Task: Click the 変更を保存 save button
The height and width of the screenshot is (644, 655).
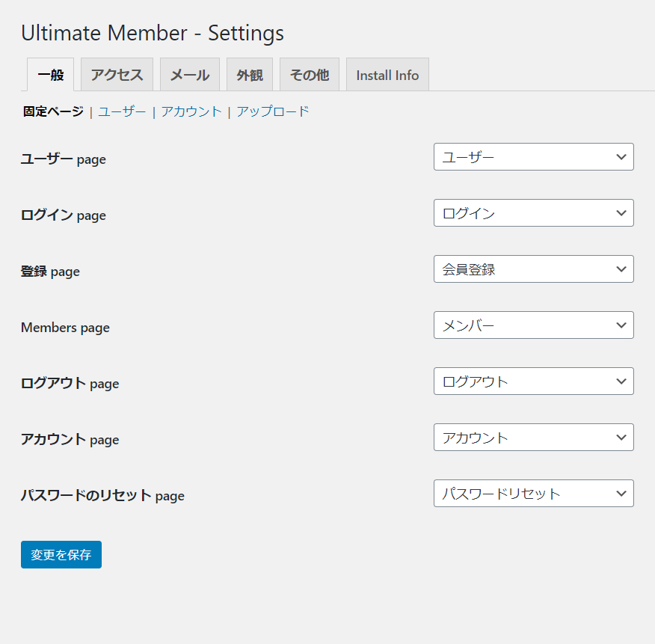Action: coord(61,554)
